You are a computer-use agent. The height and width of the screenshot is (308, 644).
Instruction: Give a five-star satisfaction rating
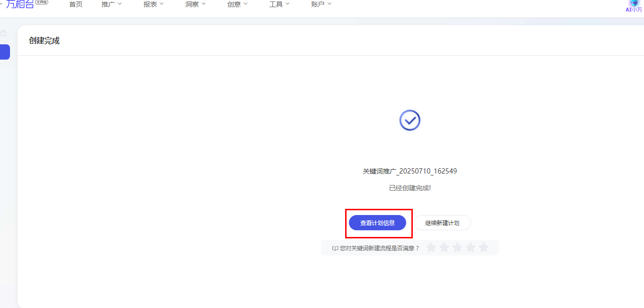tap(483, 247)
